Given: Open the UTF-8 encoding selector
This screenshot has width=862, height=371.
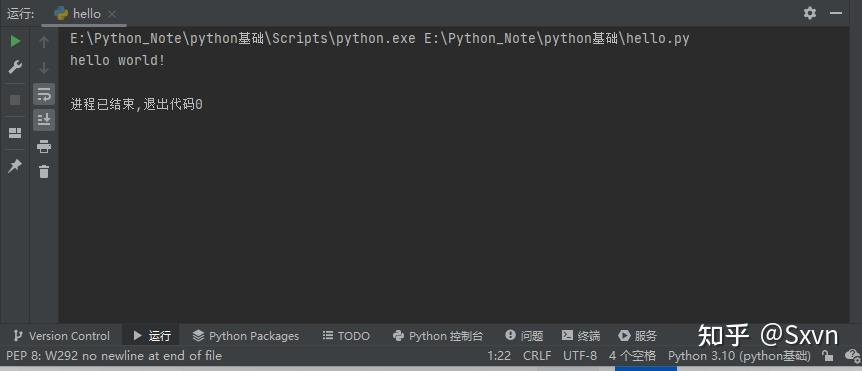Looking at the screenshot, I should 579,356.
